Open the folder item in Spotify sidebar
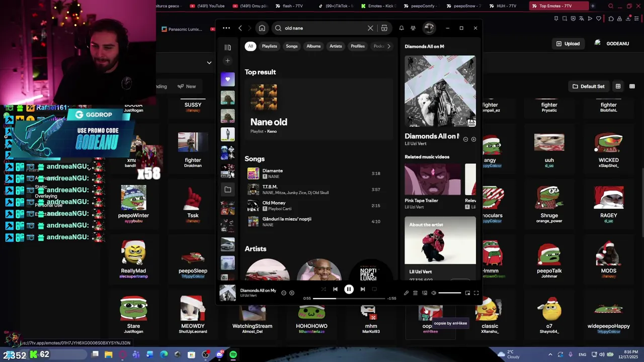Screen dimensions: 644x362 (x=227, y=190)
